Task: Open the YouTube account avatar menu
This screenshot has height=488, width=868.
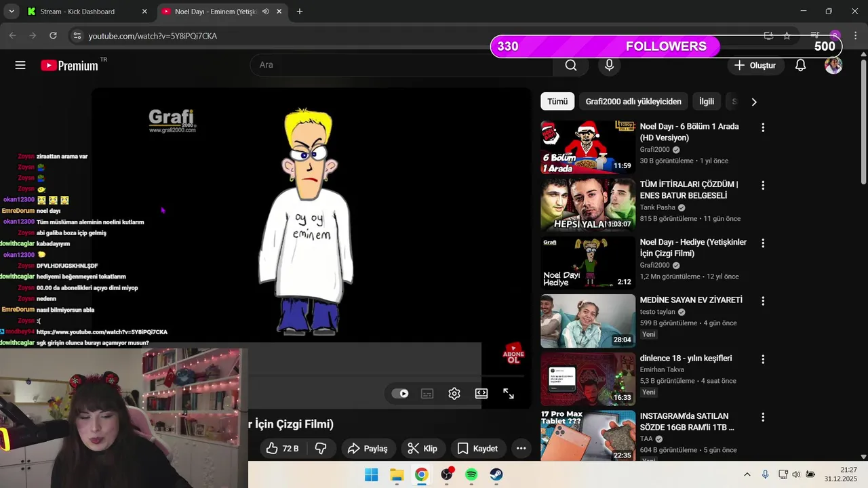Action: click(x=833, y=65)
